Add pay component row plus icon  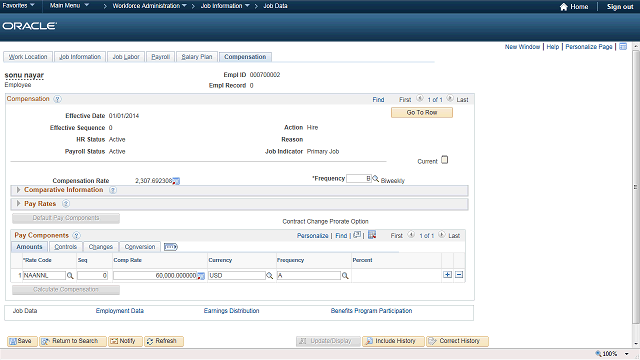(447, 275)
